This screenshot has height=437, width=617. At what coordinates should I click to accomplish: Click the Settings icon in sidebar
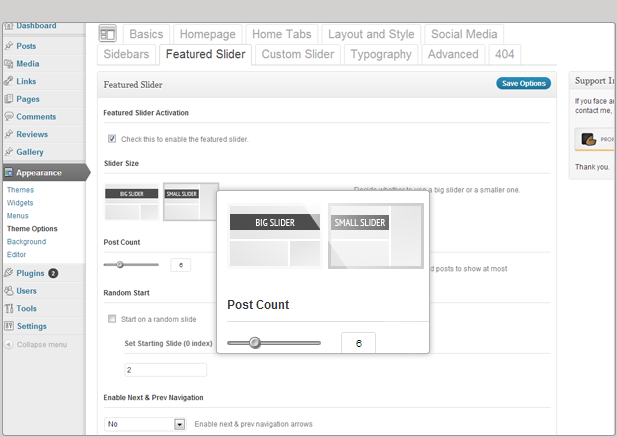tap(9, 326)
